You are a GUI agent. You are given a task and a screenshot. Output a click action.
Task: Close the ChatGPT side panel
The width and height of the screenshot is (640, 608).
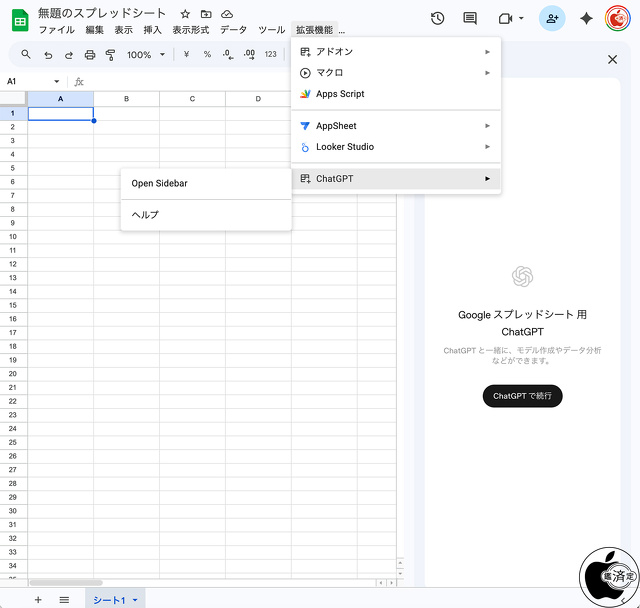[x=612, y=60]
